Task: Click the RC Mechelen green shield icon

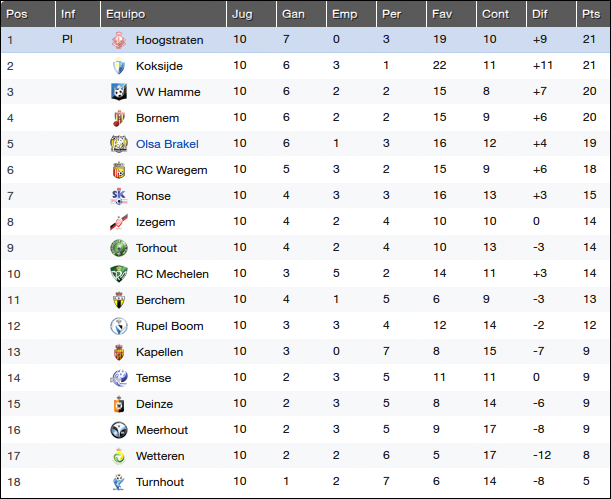Action: pyautogui.click(x=119, y=274)
